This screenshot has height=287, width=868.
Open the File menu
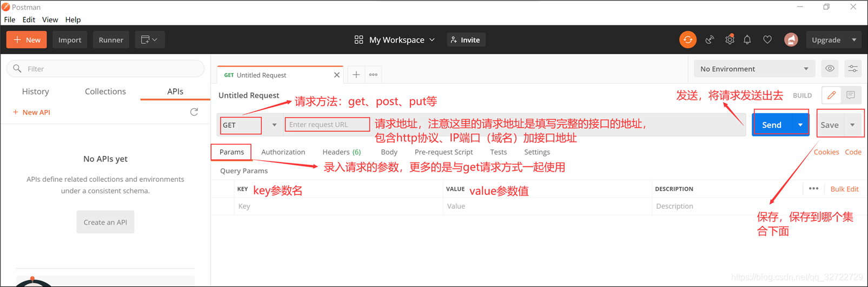point(10,19)
